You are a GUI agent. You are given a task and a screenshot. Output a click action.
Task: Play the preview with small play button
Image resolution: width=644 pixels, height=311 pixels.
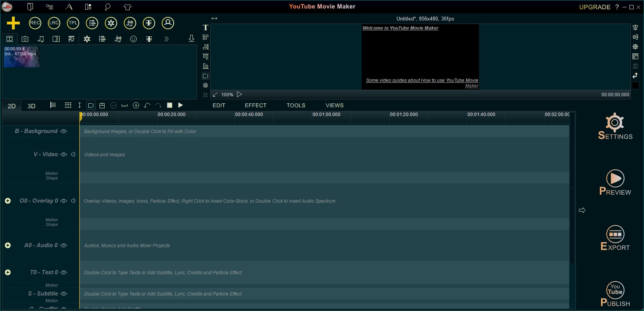pyautogui.click(x=239, y=94)
